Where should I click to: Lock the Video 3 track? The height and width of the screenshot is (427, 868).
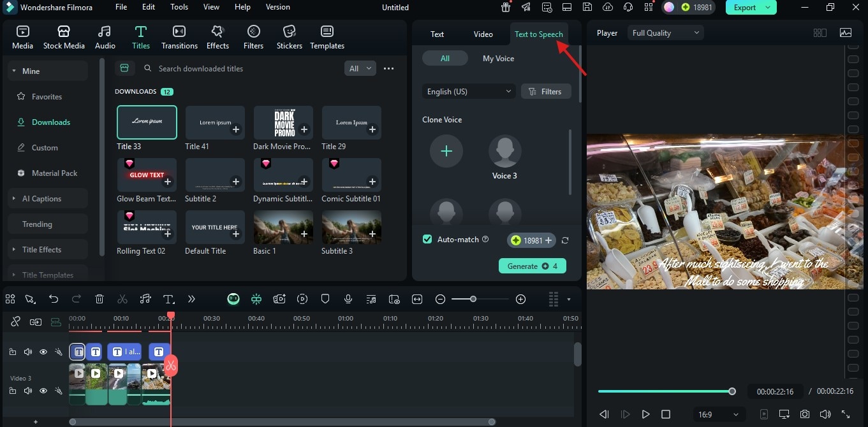point(13,391)
